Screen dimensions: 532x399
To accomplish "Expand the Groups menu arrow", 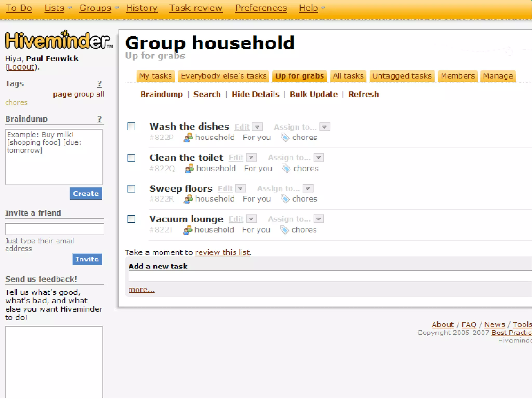I will click(117, 8).
